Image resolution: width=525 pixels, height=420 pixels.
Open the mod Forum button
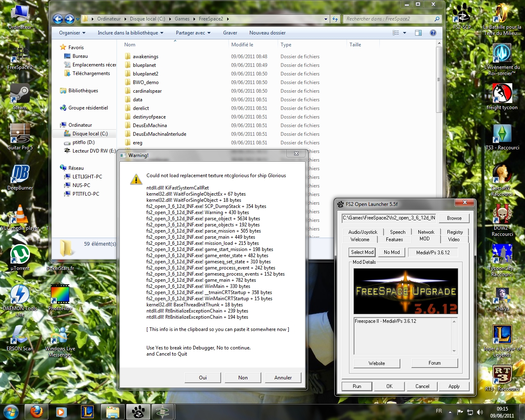tap(434, 363)
